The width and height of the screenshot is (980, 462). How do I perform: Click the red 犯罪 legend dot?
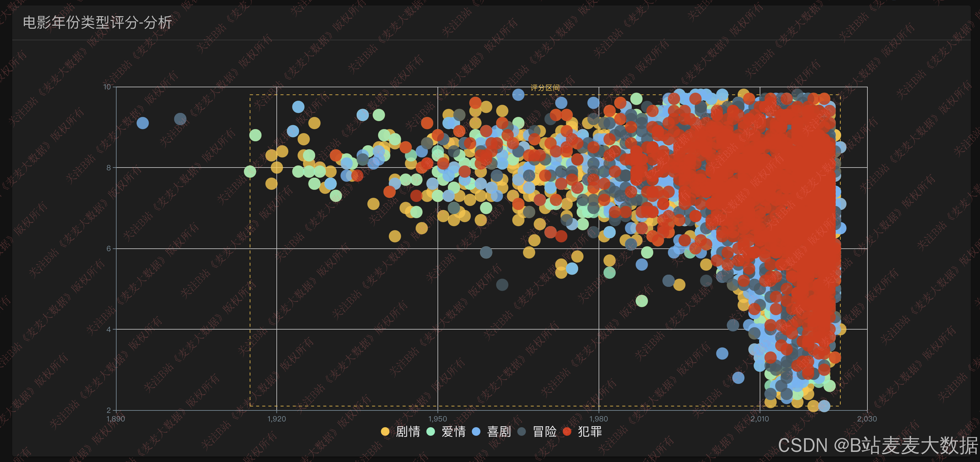[x=567, y=431]
